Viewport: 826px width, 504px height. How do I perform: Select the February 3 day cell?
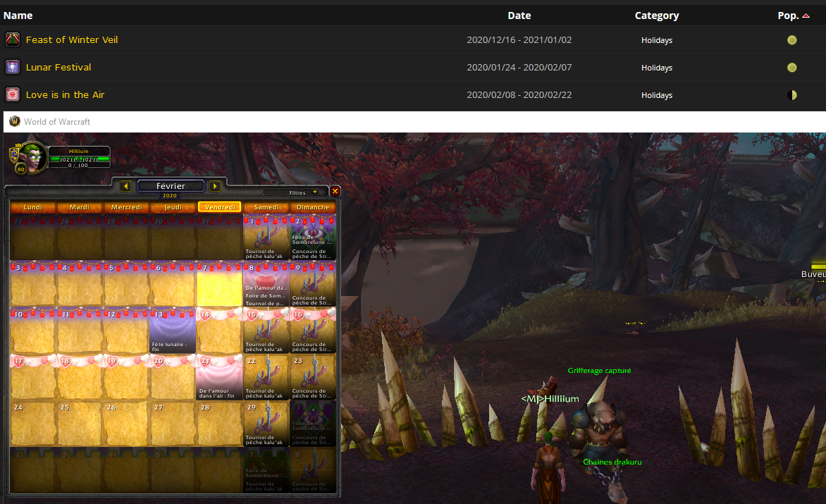pyautogui.click(x=32, y=283)
